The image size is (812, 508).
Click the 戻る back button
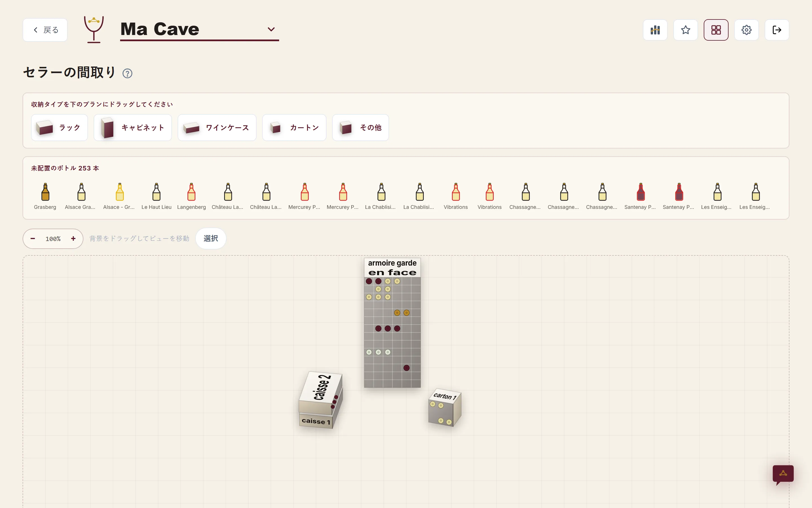(45, 30)
